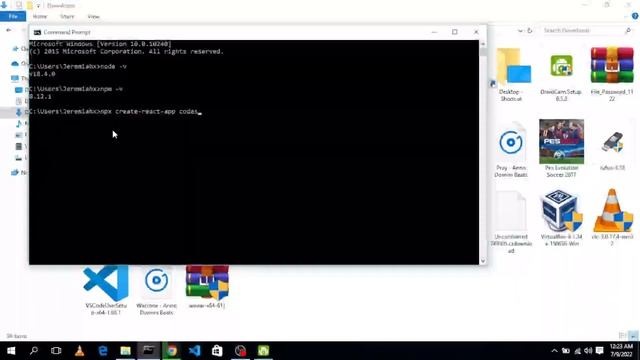Switch Explorer to large icons view

coord(633,336)
